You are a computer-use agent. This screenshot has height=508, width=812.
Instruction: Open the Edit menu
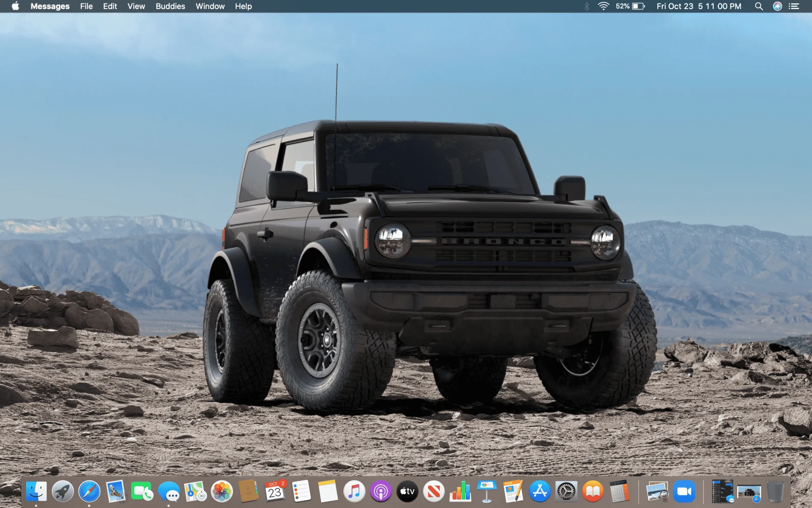click(110, 6)
